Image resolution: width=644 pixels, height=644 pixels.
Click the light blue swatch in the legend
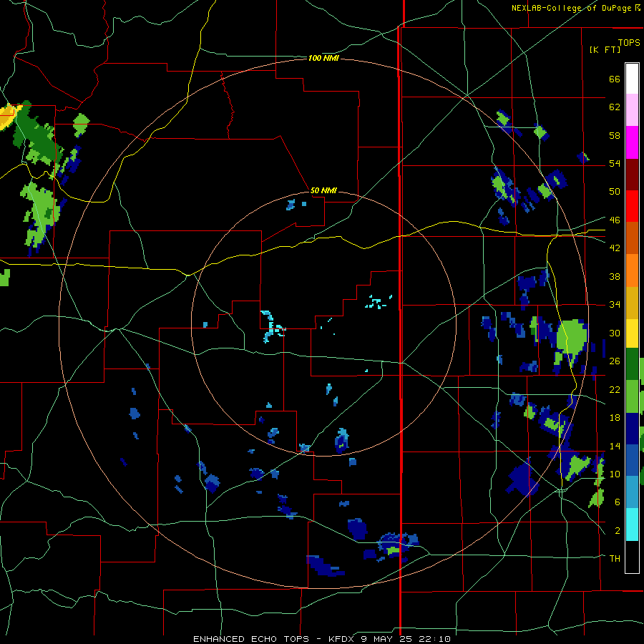coord(632,492)
